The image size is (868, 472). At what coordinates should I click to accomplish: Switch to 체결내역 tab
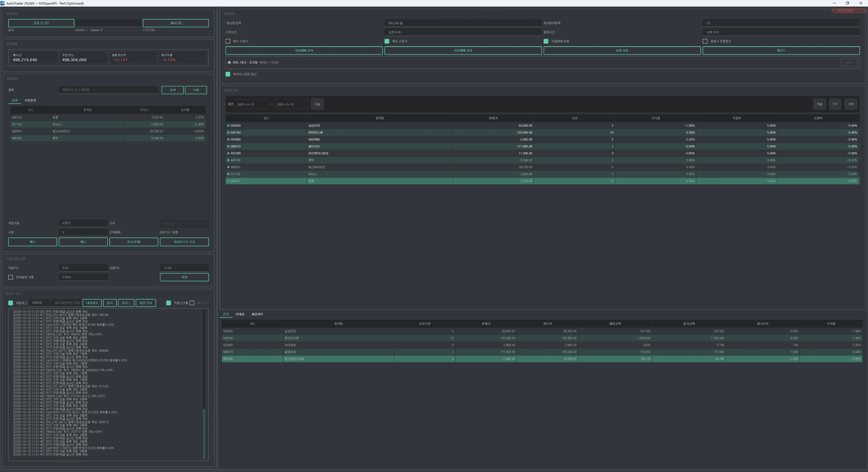[x=257, y=314]
